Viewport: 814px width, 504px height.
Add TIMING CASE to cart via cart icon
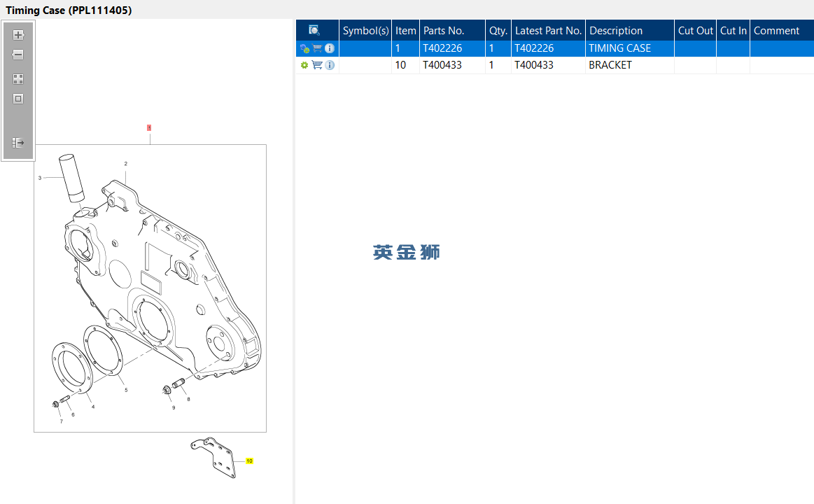[317, 48]
